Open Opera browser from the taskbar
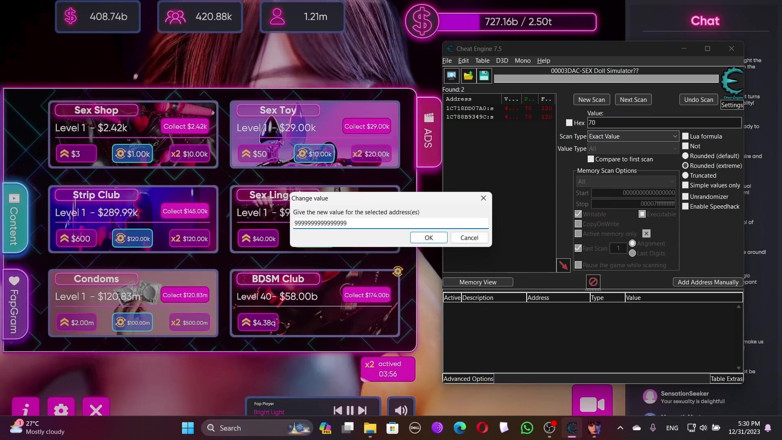 482,428
